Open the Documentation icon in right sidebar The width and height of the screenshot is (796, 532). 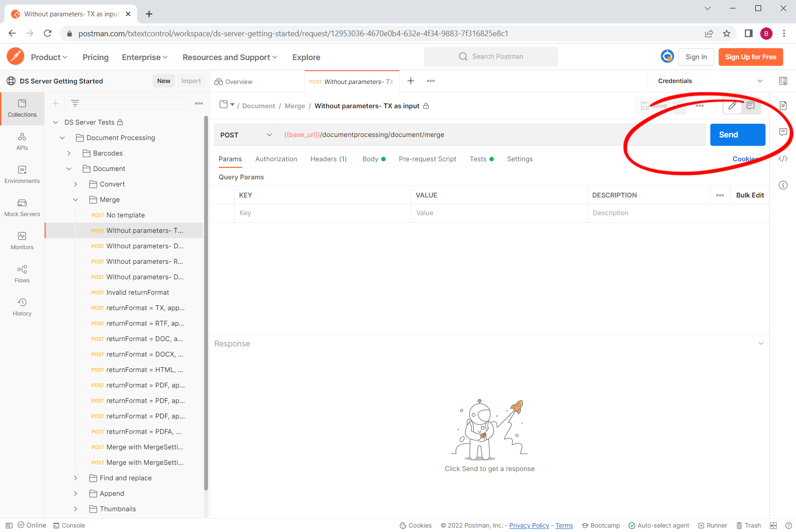[x=783, y=106]
